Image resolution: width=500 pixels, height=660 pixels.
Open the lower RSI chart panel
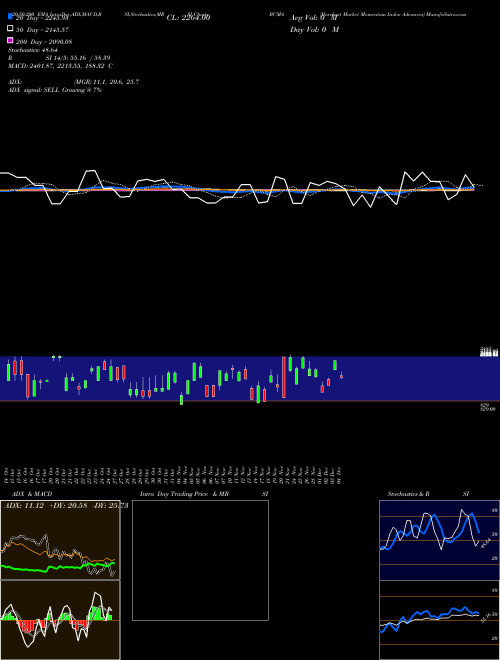(x=439, y=620)
